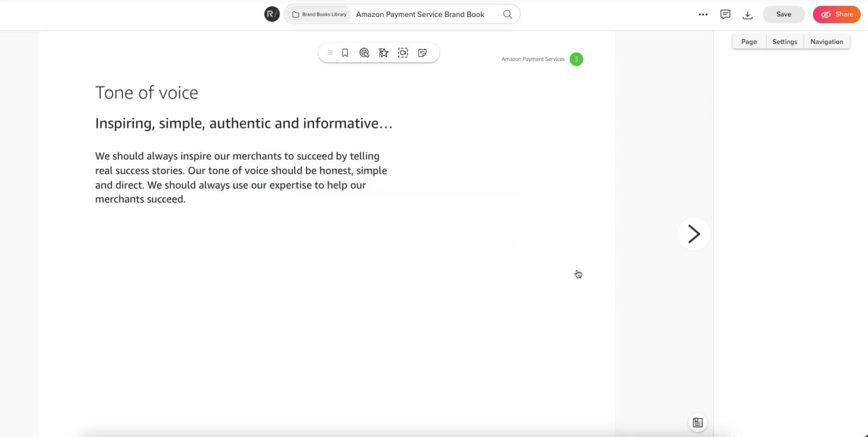Viewport: 868px width, 437px height.
Task: Open the three-dots more options menu
Action: (703, 14)
